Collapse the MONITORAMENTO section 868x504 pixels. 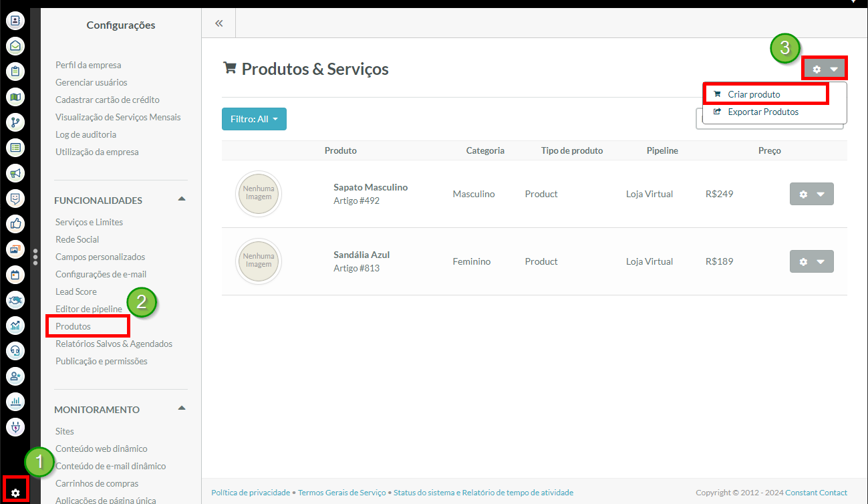[181, 408]
